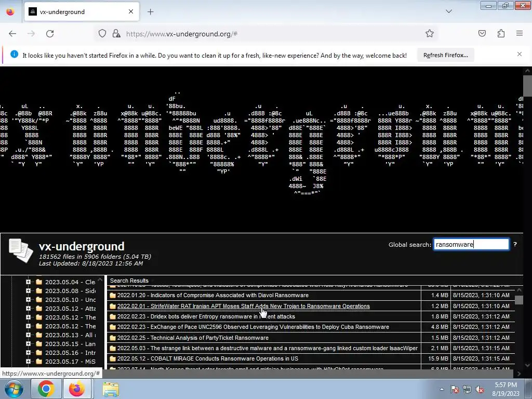
Task: Show hidden system tray icons arrow
Action: click(442, 389)
